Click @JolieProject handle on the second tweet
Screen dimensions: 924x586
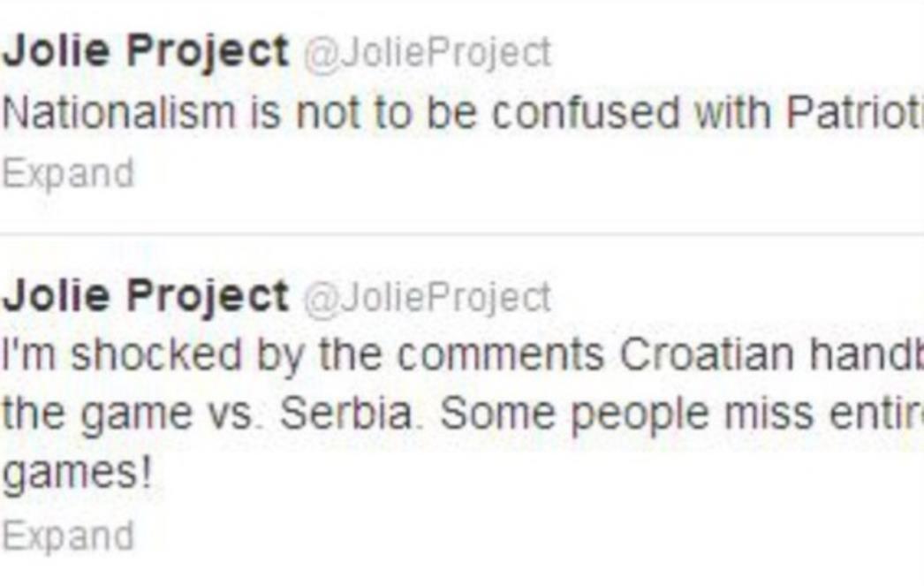(428, 298)
